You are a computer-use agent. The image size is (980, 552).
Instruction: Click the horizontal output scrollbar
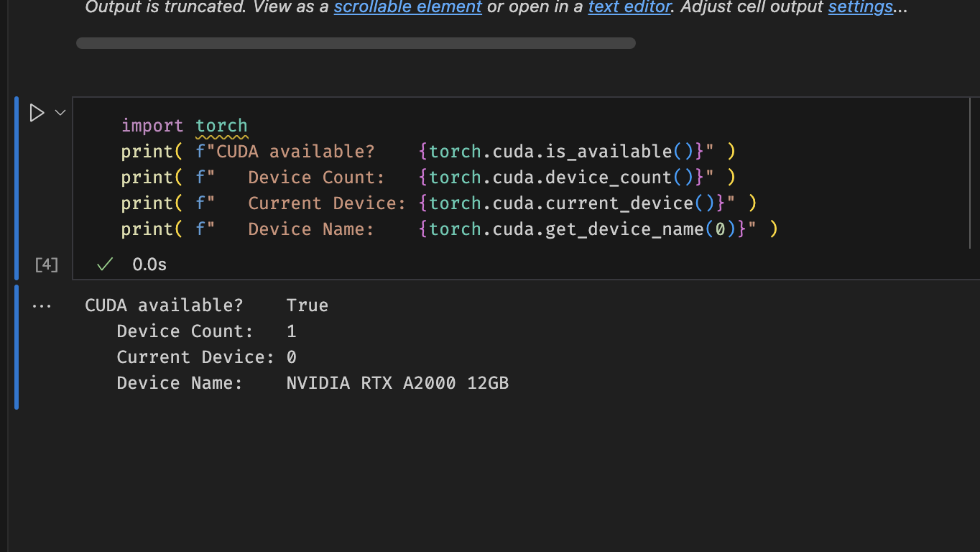coord(356,43)
